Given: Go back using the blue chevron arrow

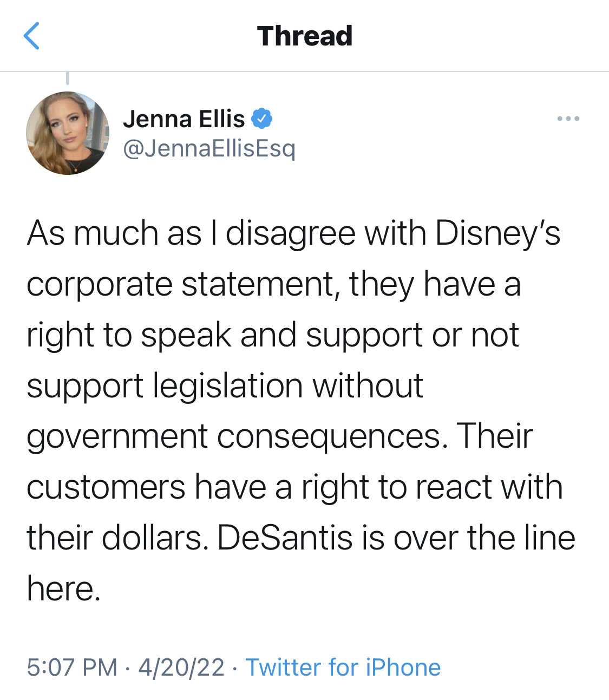Looking at the screenshot, I should 31,36.
